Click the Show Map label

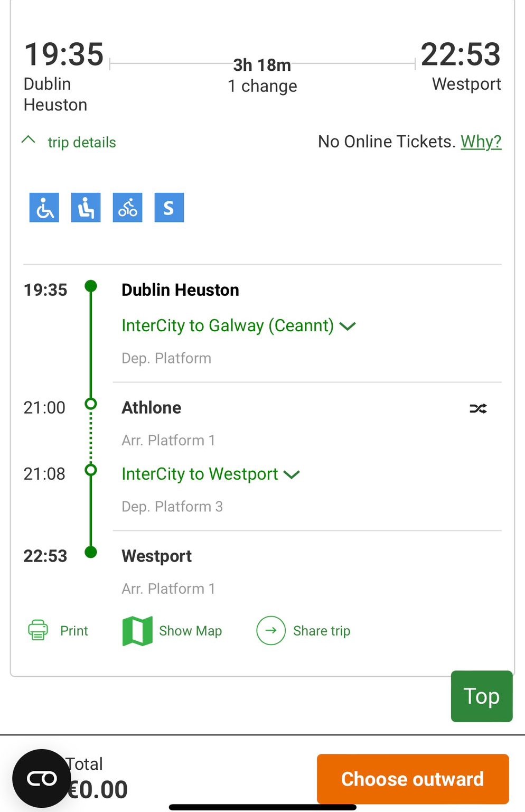click(x=190, y=631)
